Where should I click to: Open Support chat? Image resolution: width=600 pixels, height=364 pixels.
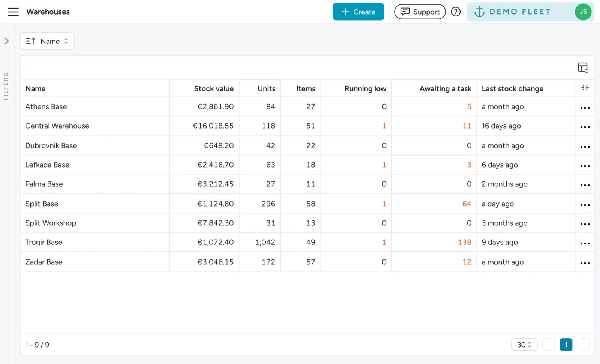pyautogui.click(x=420, y=12)
